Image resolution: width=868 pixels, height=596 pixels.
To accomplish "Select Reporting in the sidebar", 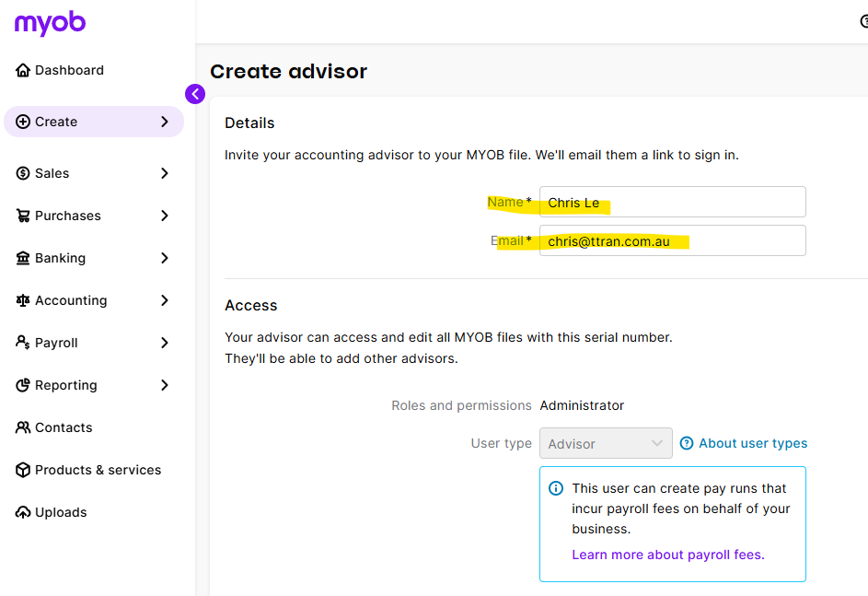I will [66, 385].
